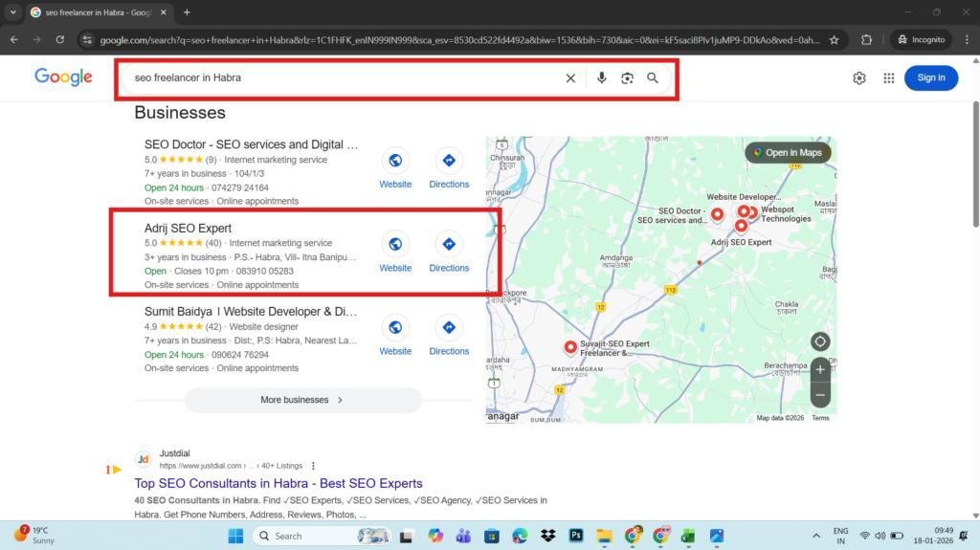
Task: Open Top SEO Consultants in Habra link
Action: point(278,484)
